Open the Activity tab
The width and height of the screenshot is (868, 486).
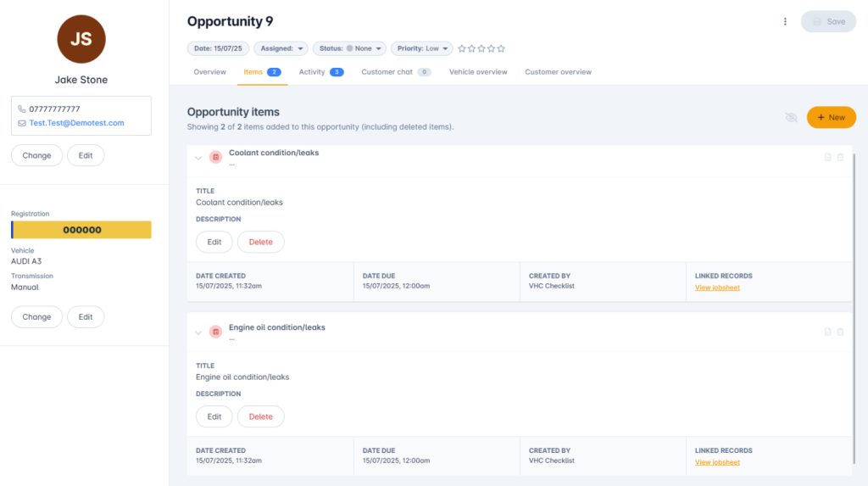tap(321, 72)
